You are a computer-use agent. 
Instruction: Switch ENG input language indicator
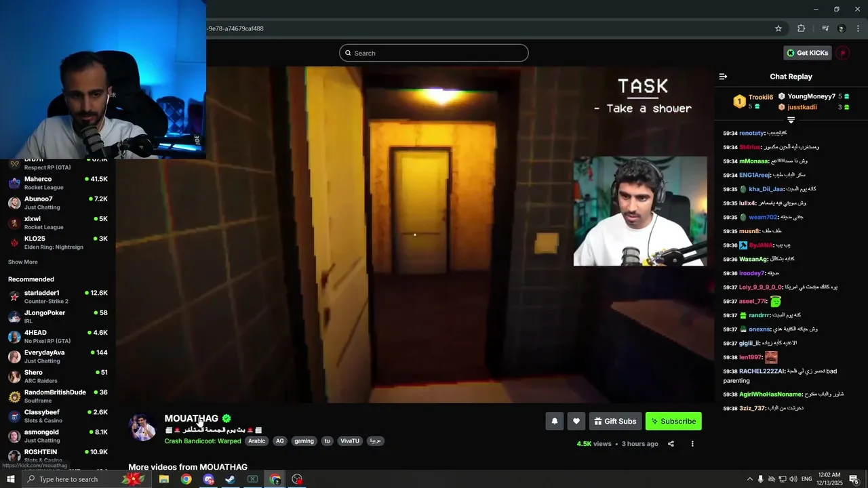point(806,479)
